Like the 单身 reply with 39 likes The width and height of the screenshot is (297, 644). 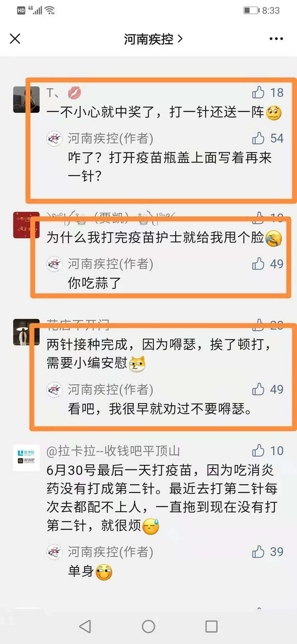click(258, 552)
